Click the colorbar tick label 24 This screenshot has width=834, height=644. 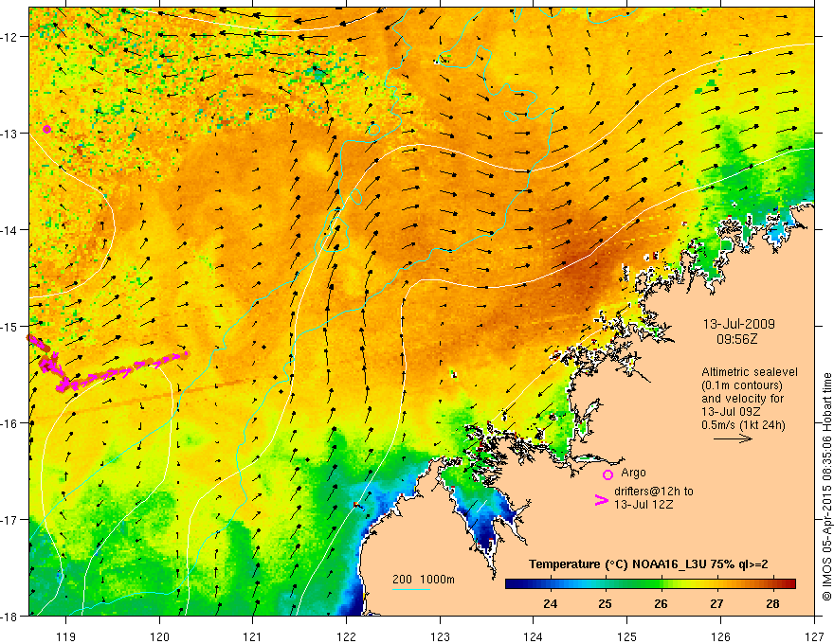pyautogui.click(x=550, y=603)
